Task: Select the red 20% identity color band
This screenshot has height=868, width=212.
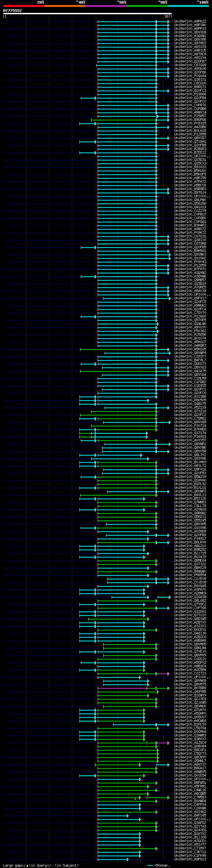Action: tap(24, 6)
